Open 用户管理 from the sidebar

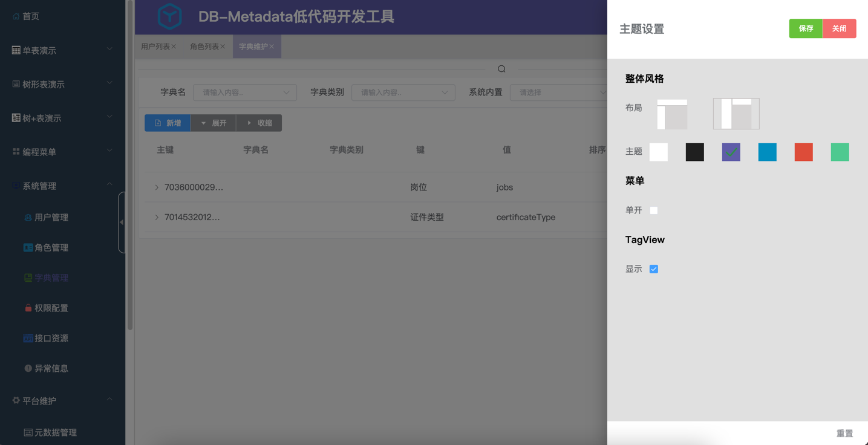pyautogui.click(x=51, y=218)
